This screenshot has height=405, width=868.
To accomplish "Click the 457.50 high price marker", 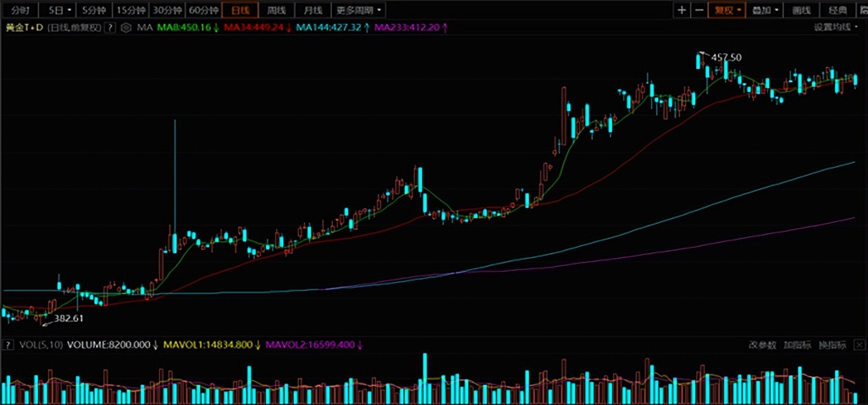I will [726, 57].
